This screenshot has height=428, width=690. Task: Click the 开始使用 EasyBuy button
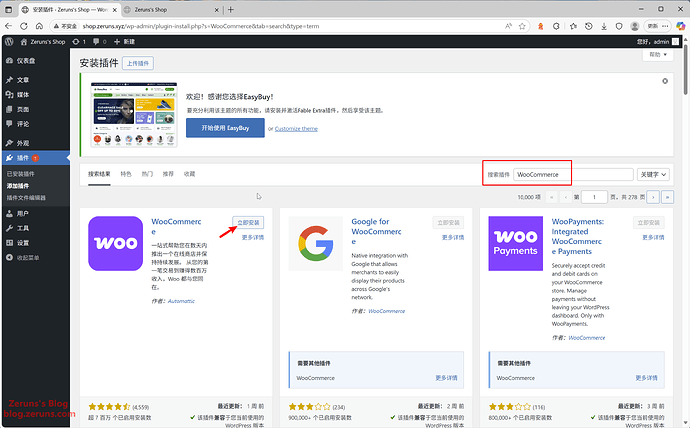pos(225,128)
